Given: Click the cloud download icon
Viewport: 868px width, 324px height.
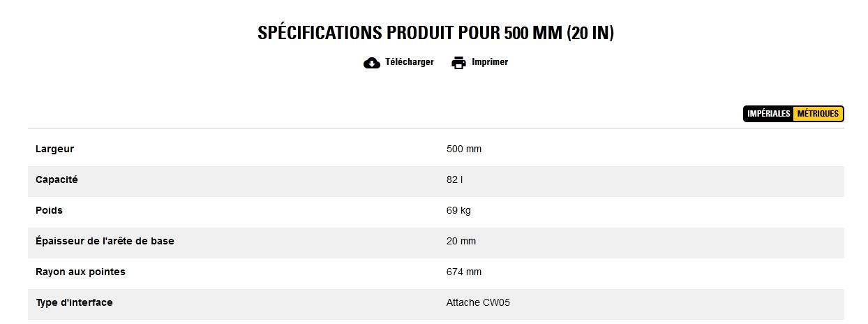Looking at the screenshot, I should [372, 63].
